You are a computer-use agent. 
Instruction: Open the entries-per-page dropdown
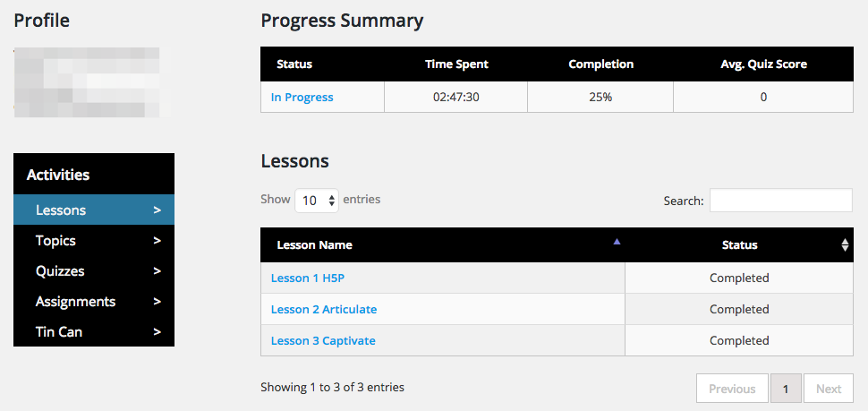[x=317, y=201]
